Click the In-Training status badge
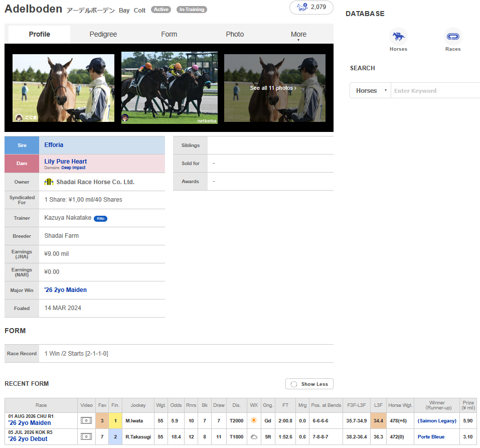The image size is (480, 448). (x=192, y=10)
